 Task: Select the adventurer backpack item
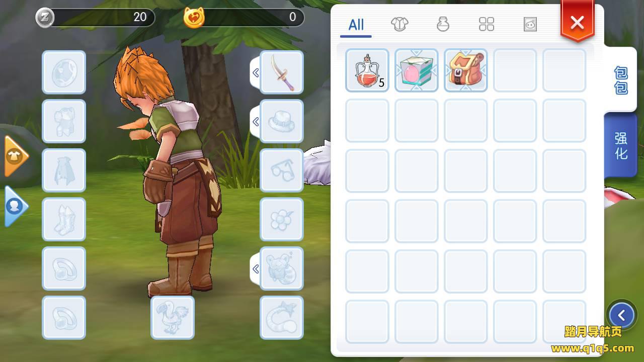click(466, 70)
